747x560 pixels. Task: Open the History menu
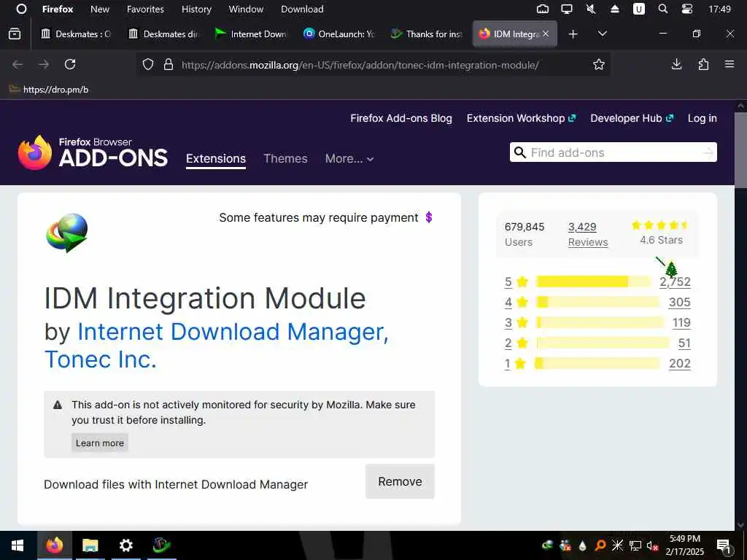[x=196, y=9]
